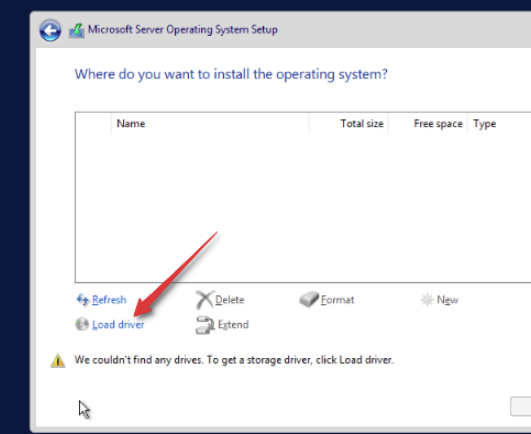Click the Delete X icon
531x434 pixels.
click(x=205, y=300)
